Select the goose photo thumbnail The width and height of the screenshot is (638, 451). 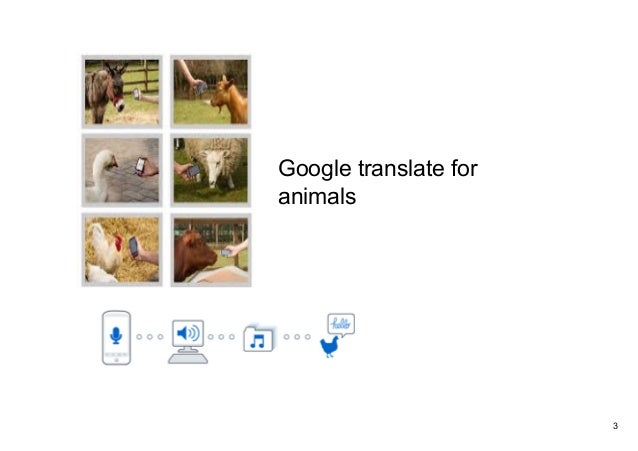tap(122, 170)
